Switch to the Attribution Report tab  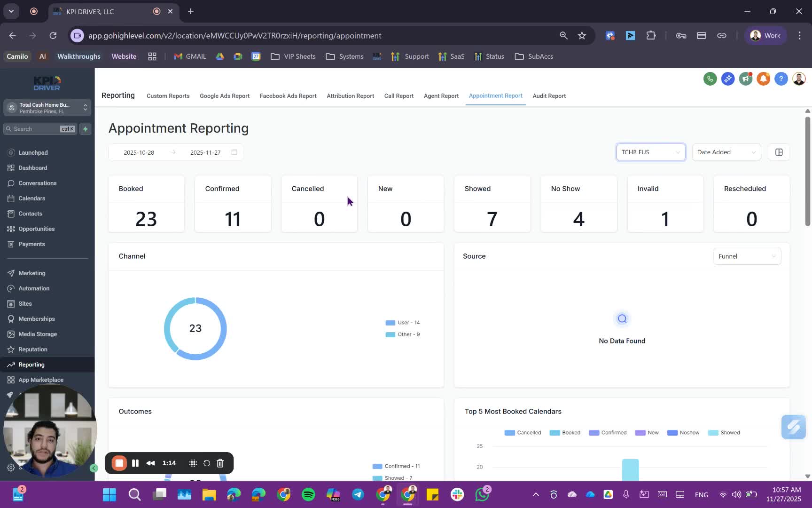[x=351, y=96]
